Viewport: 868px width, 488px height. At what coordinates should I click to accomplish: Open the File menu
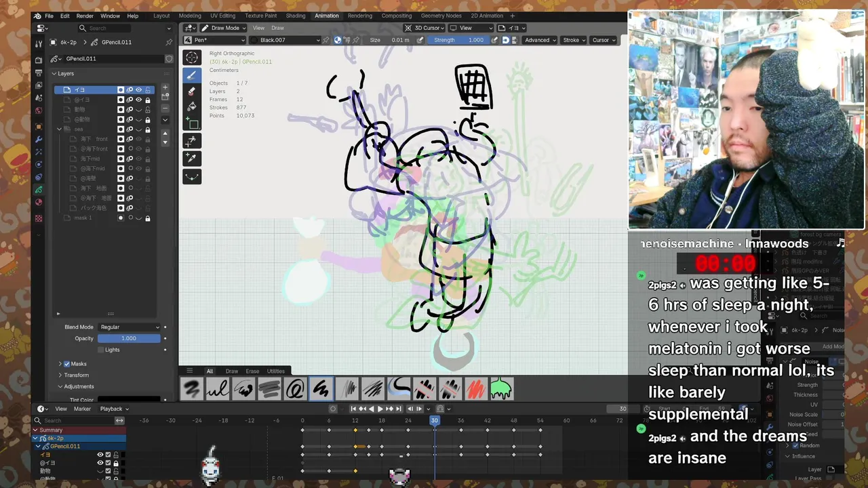click(49, 16)
